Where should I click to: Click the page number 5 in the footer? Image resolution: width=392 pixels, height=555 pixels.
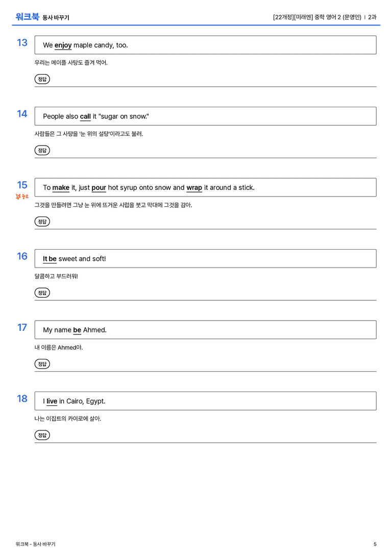[x=375, y=544]
